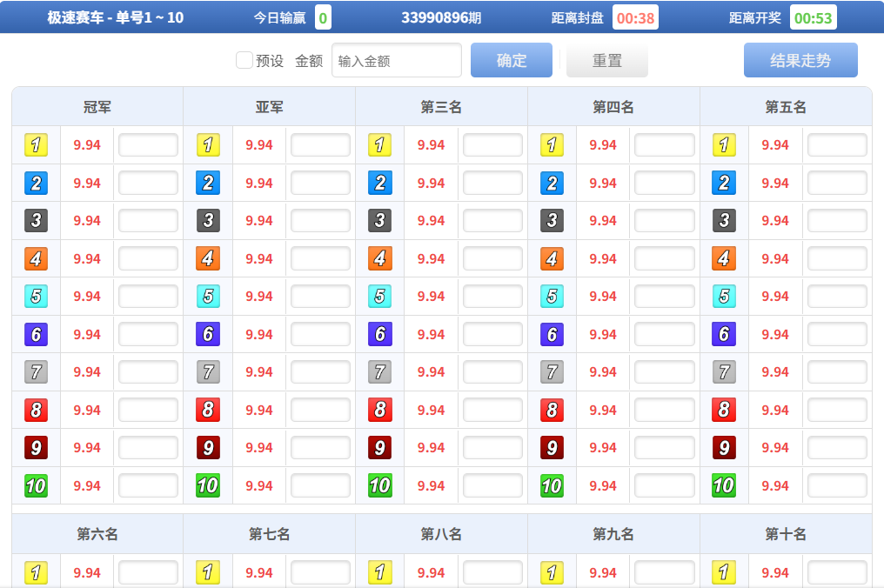Viewport: 884px width, 588px height.
Task: Select number 6 ball under 第五名 column
Action: (x=724, y=334)
